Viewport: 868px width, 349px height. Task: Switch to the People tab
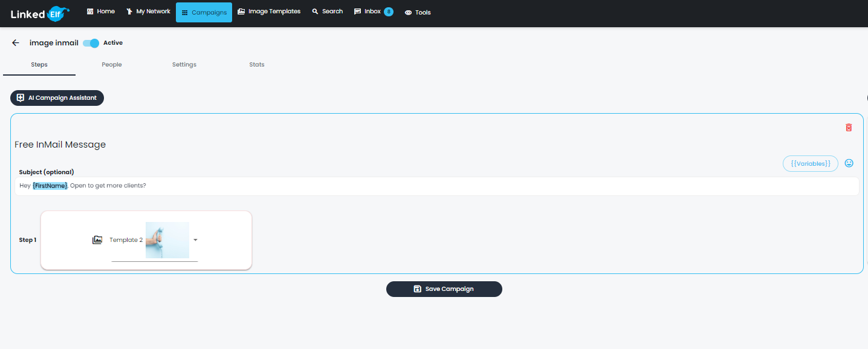(112, 65)
